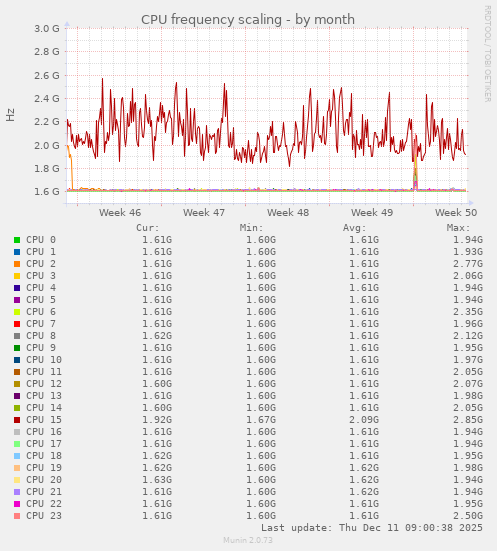Click the Munin 2.0.73 footer text
The image size is (497, 551).
click(x=248, y=540)
